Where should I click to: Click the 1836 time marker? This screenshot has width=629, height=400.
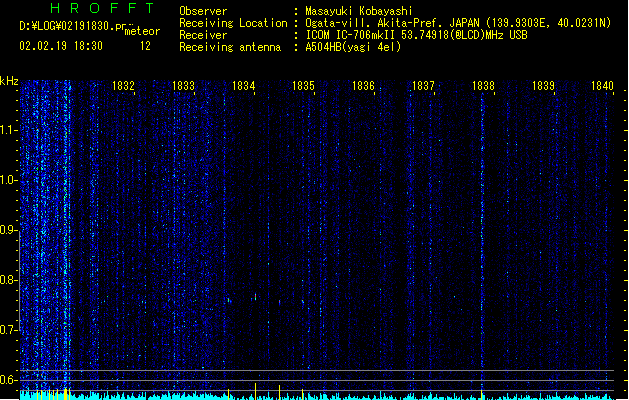(363, 86)
